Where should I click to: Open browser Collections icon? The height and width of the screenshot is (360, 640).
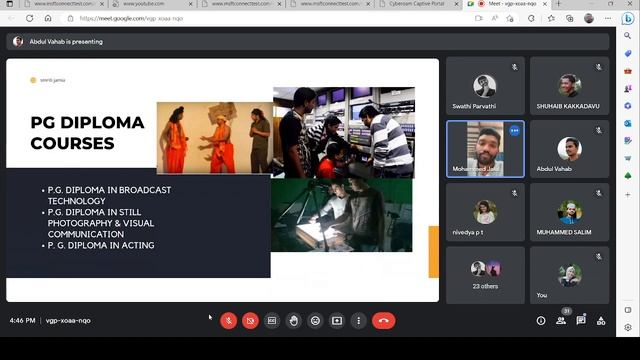point(569,18)
